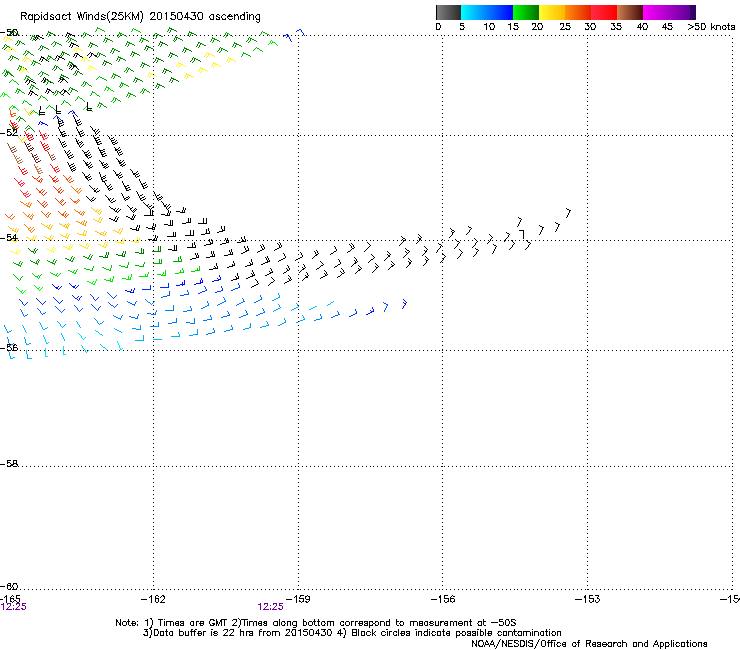Click the longitude label '-165'
The image size is (740, 650).
tap(10, 599)
